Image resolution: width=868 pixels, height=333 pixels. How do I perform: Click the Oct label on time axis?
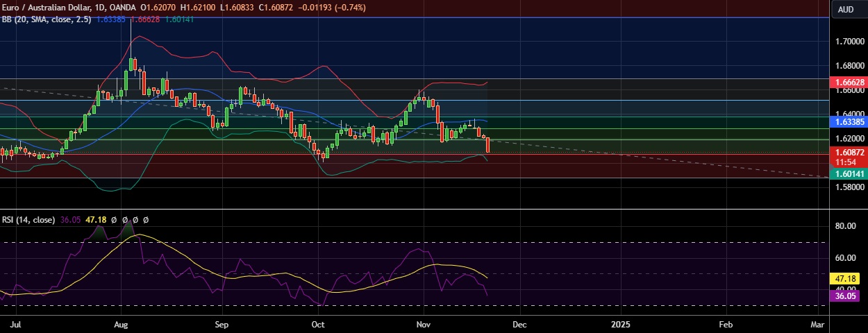tap(319, 324)
